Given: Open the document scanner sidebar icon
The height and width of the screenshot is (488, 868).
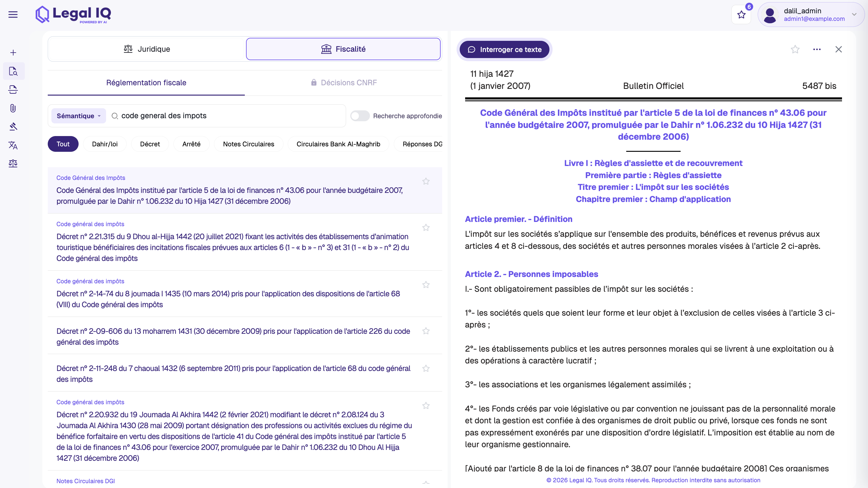Looking at the screenshot, I should (x=13, y=89).
